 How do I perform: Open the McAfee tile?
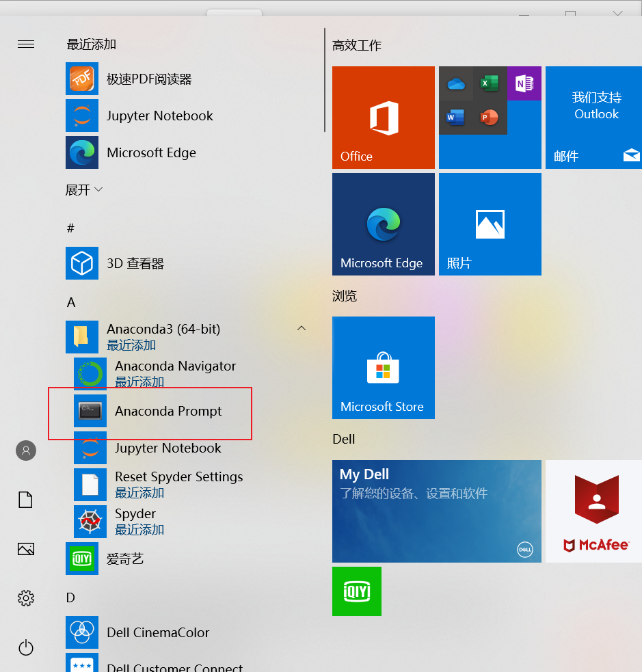pos(593,511)
